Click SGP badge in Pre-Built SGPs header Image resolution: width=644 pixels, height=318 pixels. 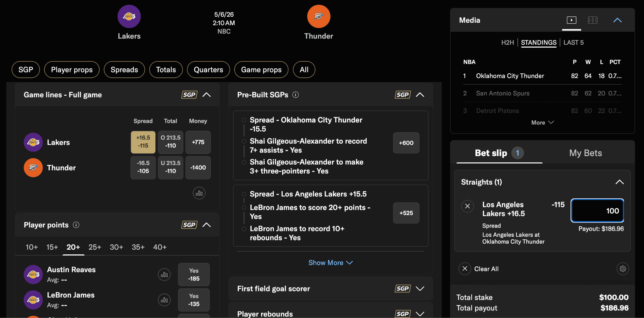(x=403, y=95)
